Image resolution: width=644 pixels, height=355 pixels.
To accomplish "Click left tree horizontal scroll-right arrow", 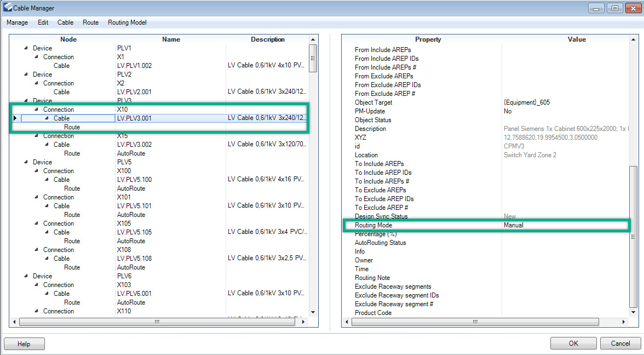I will coord(303,322).
